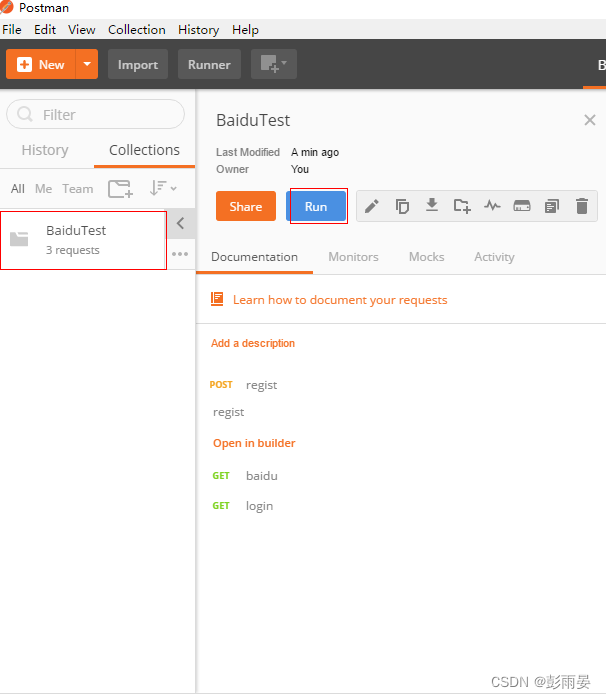Select the Documentation tab
This screenshot has height=699, width=606.
255,257
